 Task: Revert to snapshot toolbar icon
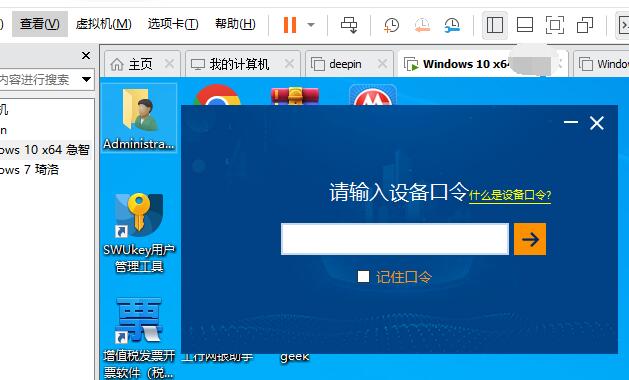pos(422,25)
